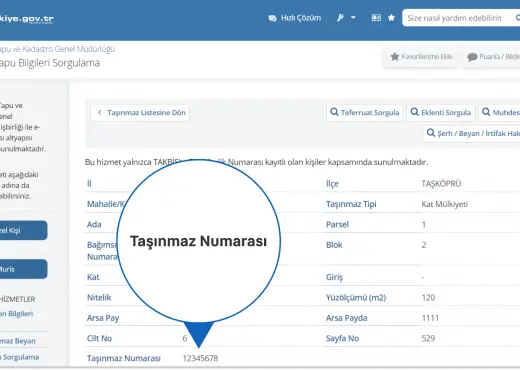Open the Bilgileri link under HİZMETLER

tap(17, 314)
